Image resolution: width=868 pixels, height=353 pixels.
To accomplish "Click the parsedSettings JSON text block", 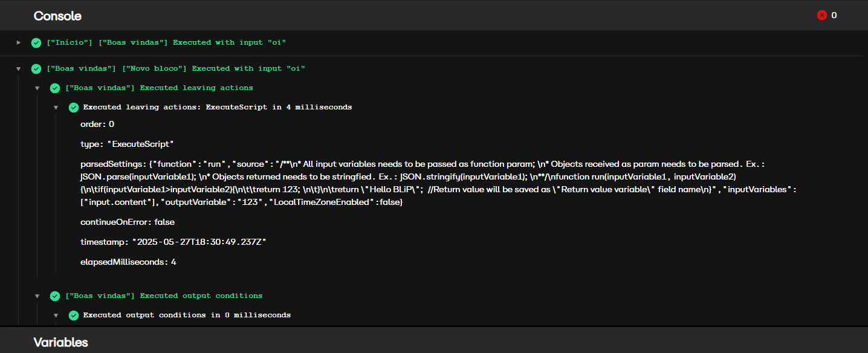I will (x=441, y=183).
